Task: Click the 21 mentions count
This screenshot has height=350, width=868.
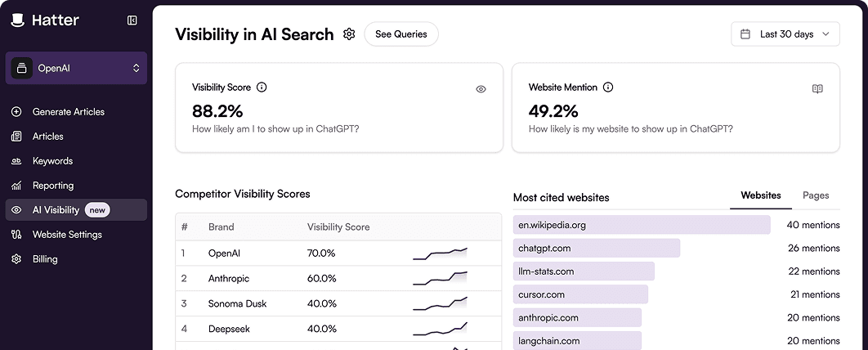Action: [x=815, y=294]
